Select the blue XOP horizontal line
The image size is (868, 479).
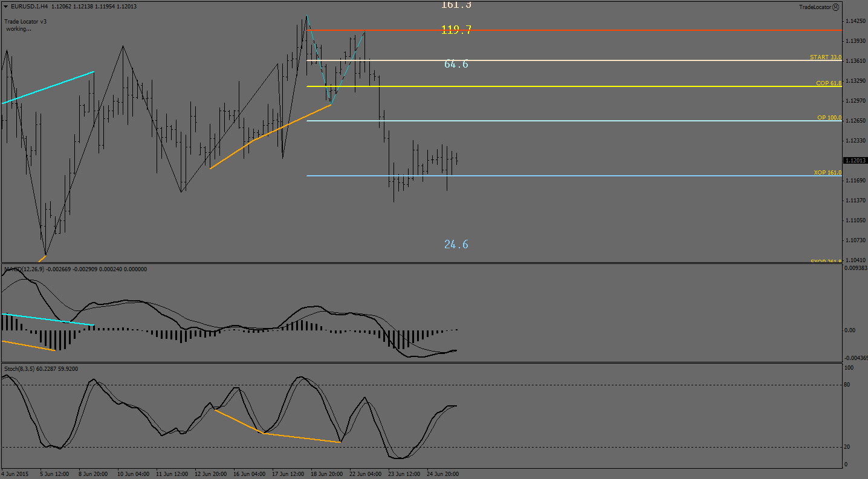574,176
